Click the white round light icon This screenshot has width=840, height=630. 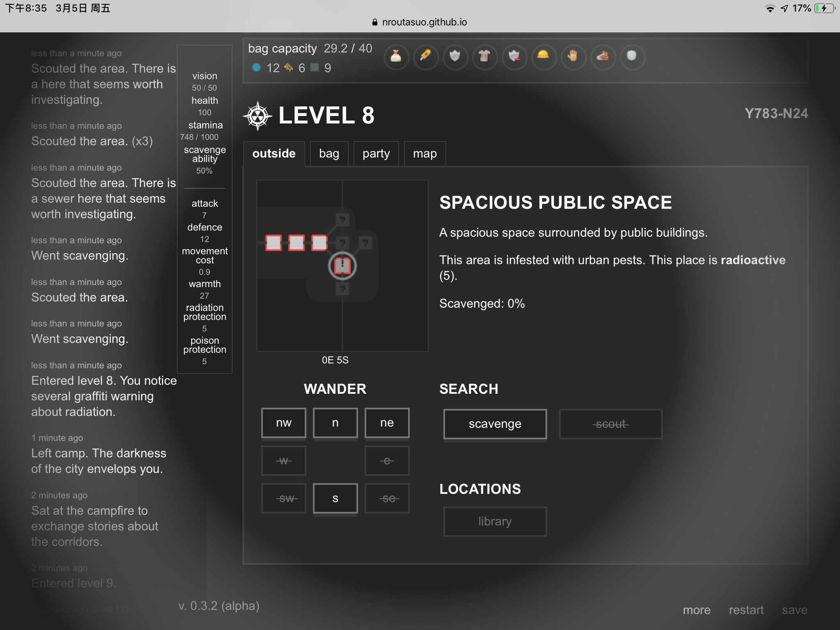tap(632, 57)
